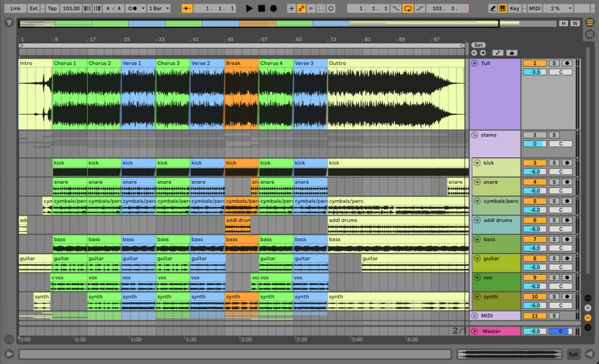Click the Master track -6.0 volume slider
599x364 pixels.
click(535, 331)
